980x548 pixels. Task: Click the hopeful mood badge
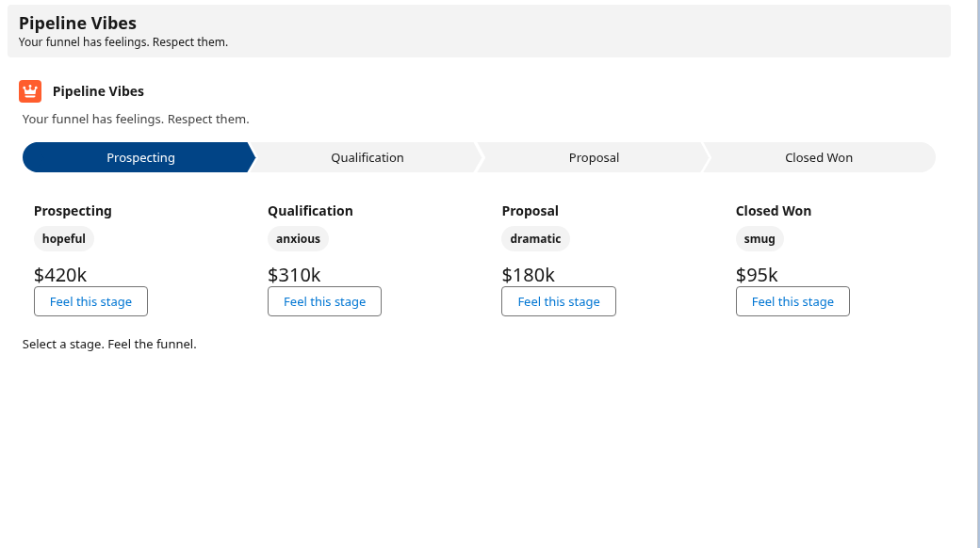(x=64, y=239)
